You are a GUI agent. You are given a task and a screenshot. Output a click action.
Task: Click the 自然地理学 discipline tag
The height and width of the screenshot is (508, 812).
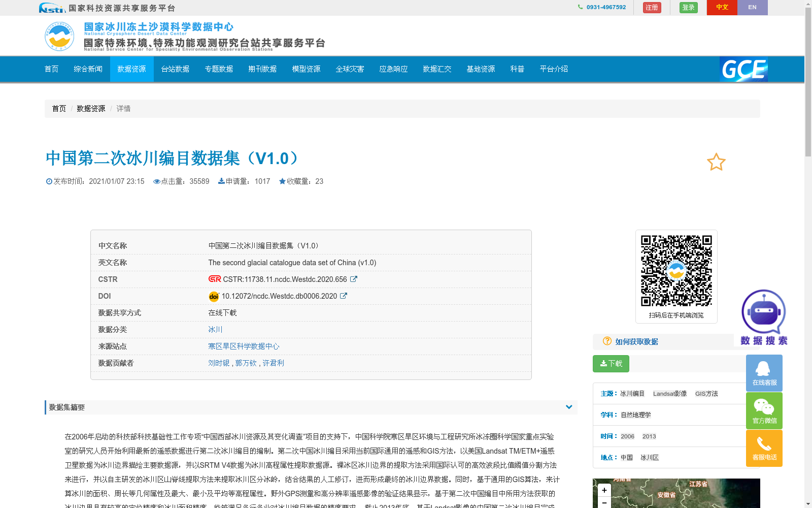click(636, 415)
